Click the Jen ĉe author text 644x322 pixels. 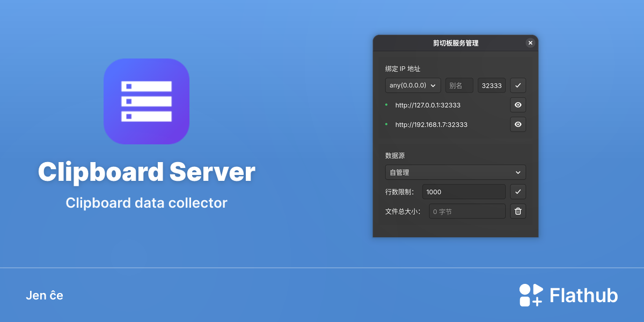(45, 295)
